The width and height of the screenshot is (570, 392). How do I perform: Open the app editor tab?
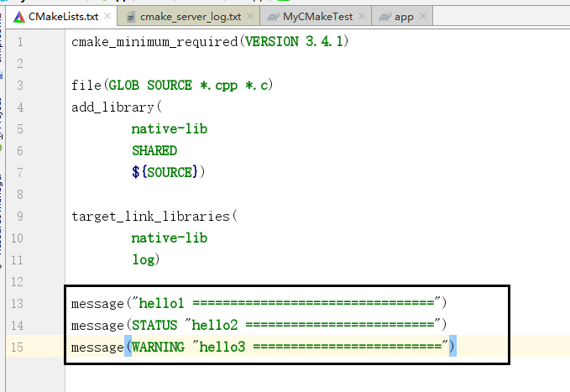pyautogui.click(x=404, y=17)
